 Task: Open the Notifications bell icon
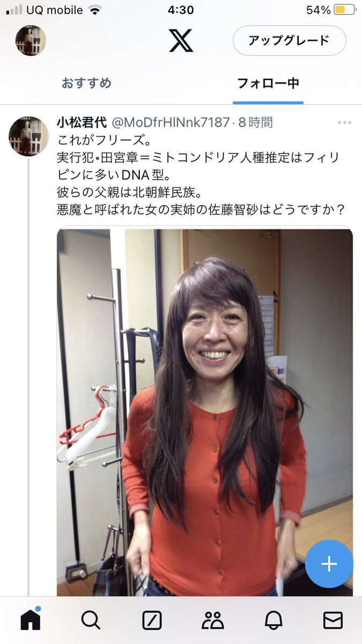(274, 620)
